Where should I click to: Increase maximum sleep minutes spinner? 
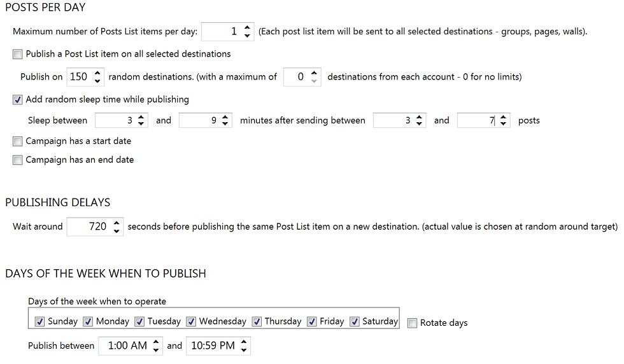[225, 116]
